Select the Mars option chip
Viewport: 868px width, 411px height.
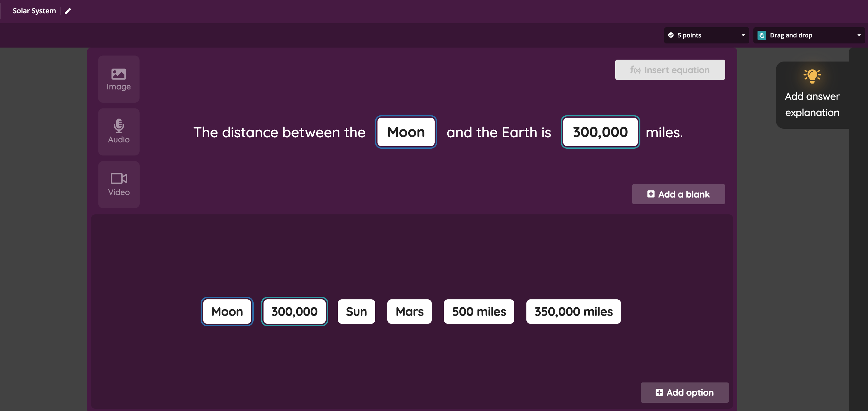[409, 312]
